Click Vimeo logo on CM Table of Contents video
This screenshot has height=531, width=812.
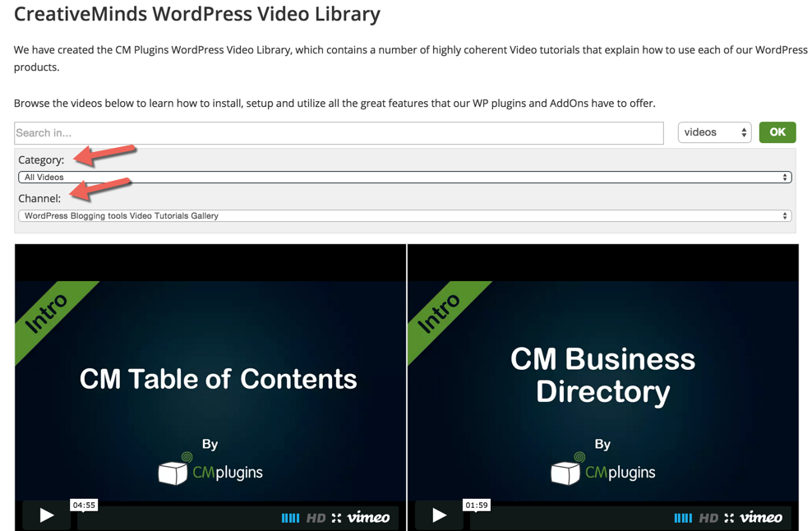pos(368,518)
